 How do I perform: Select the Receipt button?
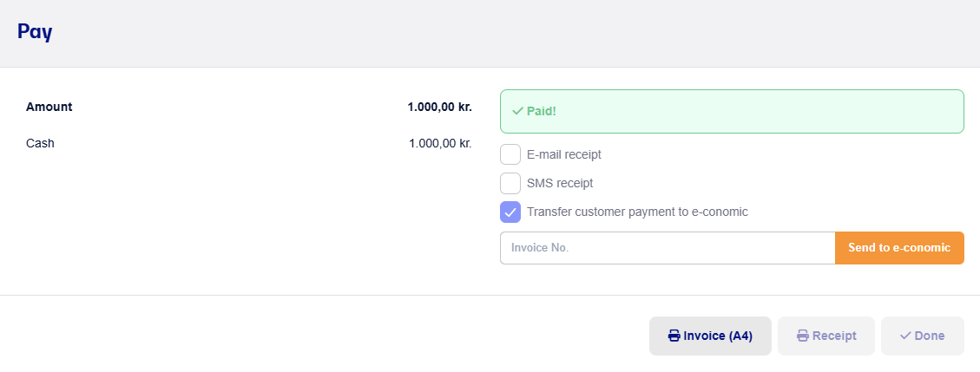826,336
